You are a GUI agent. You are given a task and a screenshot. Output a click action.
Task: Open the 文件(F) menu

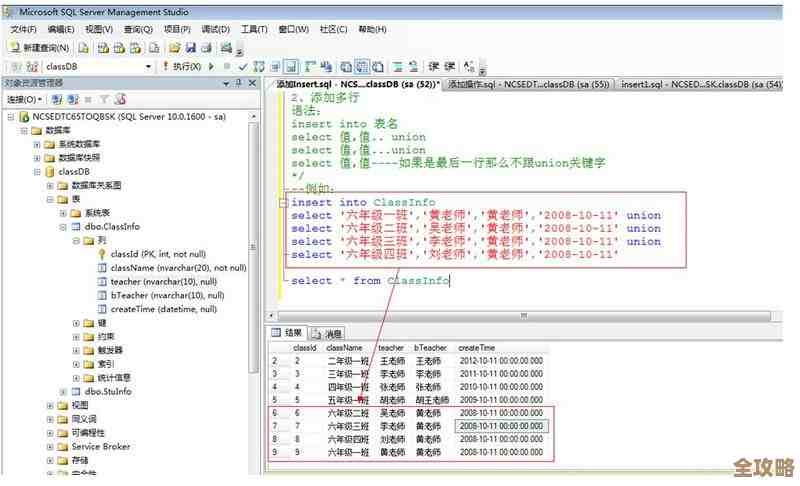[24, 30]
